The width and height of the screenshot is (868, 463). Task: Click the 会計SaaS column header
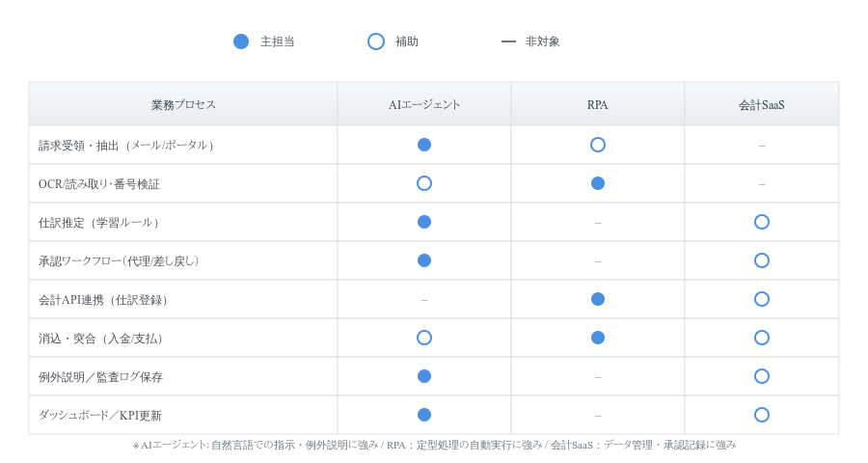pyautogui.click(x=762, y=104)
